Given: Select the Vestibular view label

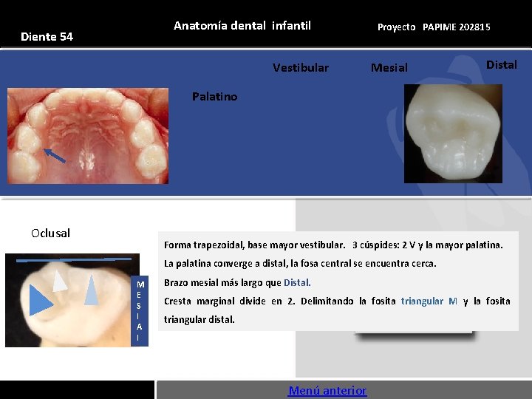Looking at the screenshot, I should (301, 67).
